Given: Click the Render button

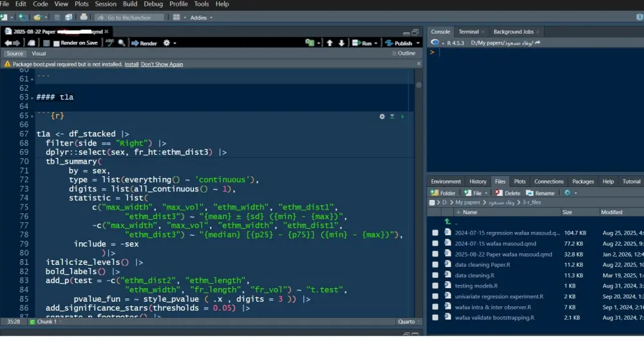Looking at the screenshot, I should [x=144, y=43].
